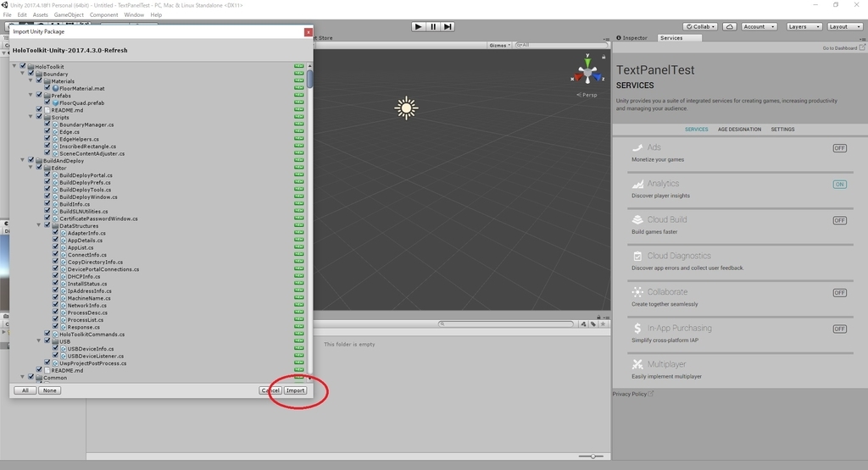Collapse the Scripts folder node

click(31, 117)
